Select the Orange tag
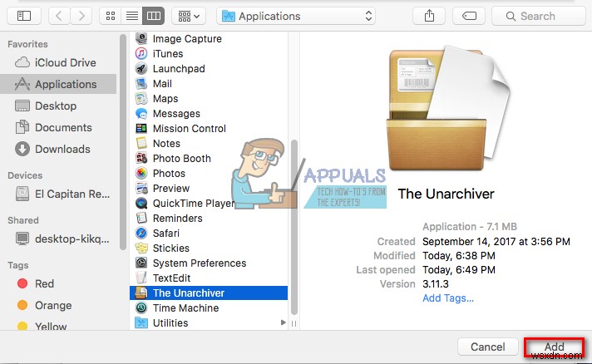Image resolution: width=592 pixels, height=364 pixels. tap(58, 305)
